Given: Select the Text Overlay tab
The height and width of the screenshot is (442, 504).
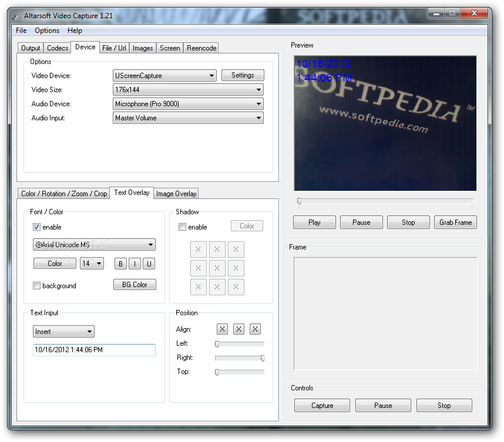Looking at the screenshot, I should tap(132, 193).
